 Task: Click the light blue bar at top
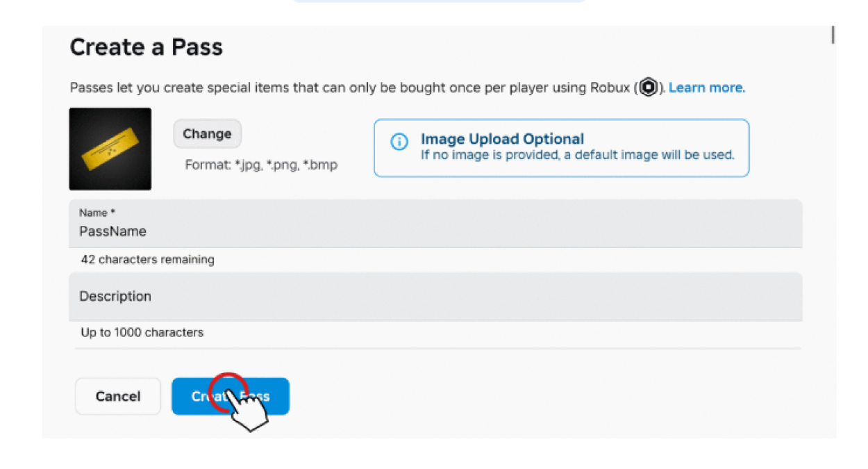(x=439, y=1)
